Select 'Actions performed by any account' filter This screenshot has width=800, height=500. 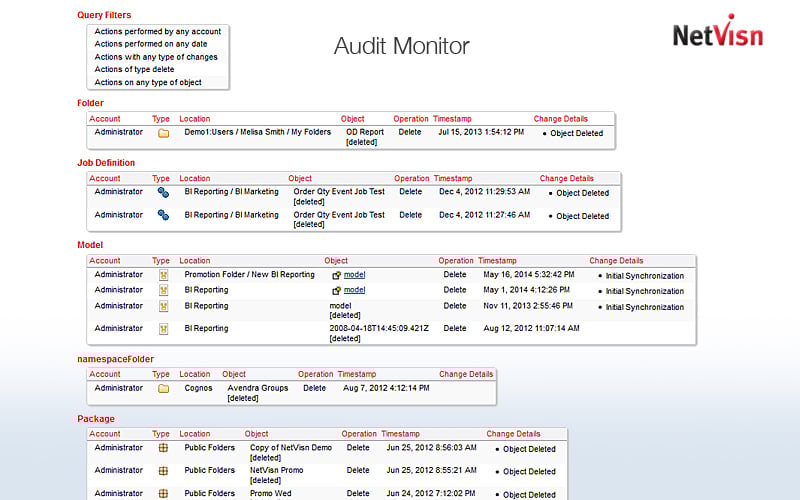(157, 31)
